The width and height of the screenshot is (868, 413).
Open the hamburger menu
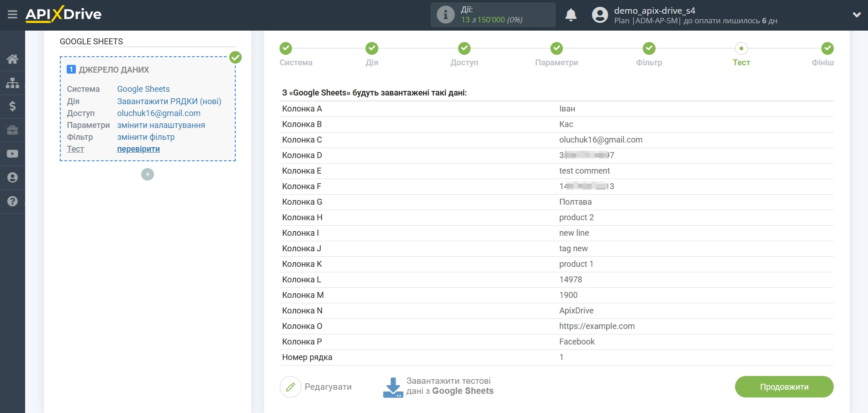[x=12, y=15]
